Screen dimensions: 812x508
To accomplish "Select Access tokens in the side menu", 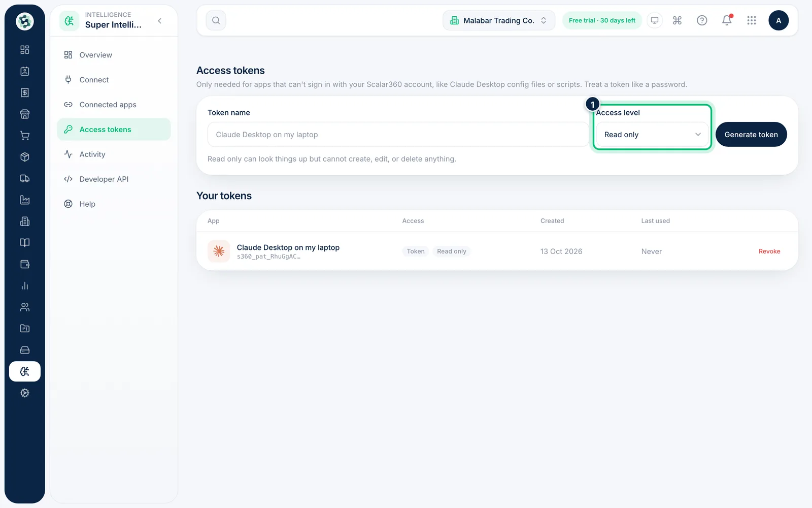I will click(x=114, y=130).
